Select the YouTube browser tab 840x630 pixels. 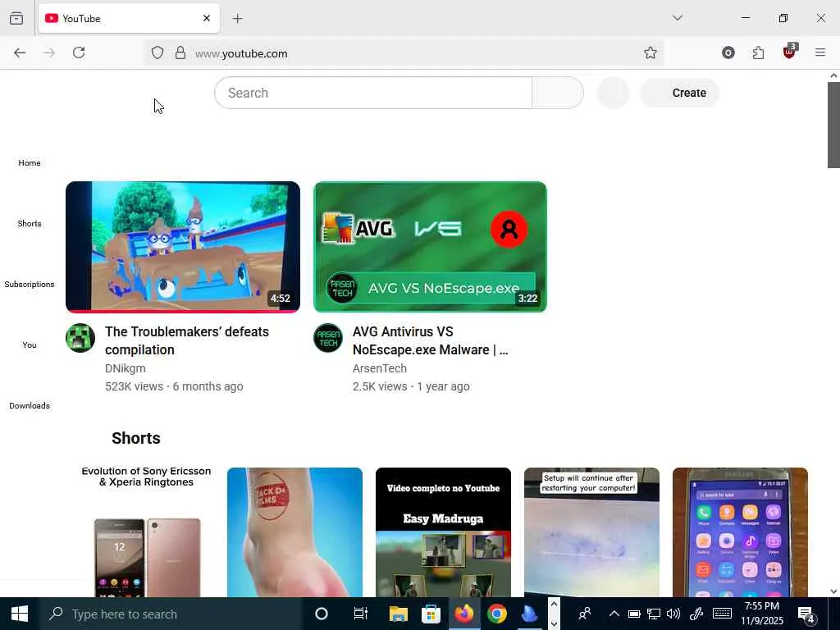(129, 18)
